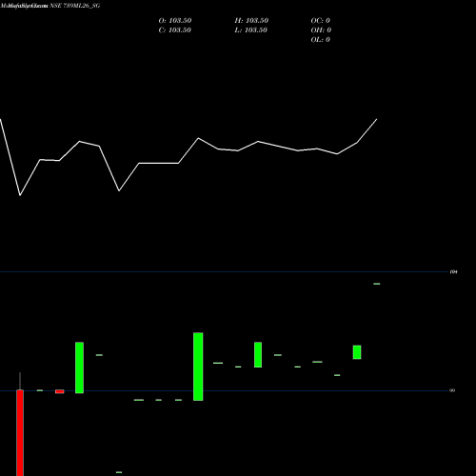Click the tallest green candlestick

tap(198, 367)
